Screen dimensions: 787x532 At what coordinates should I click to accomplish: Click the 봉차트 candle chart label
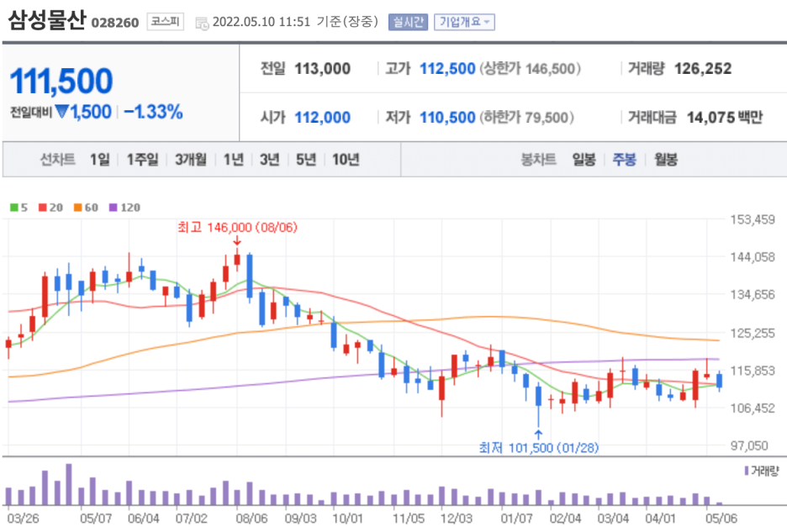539,160
